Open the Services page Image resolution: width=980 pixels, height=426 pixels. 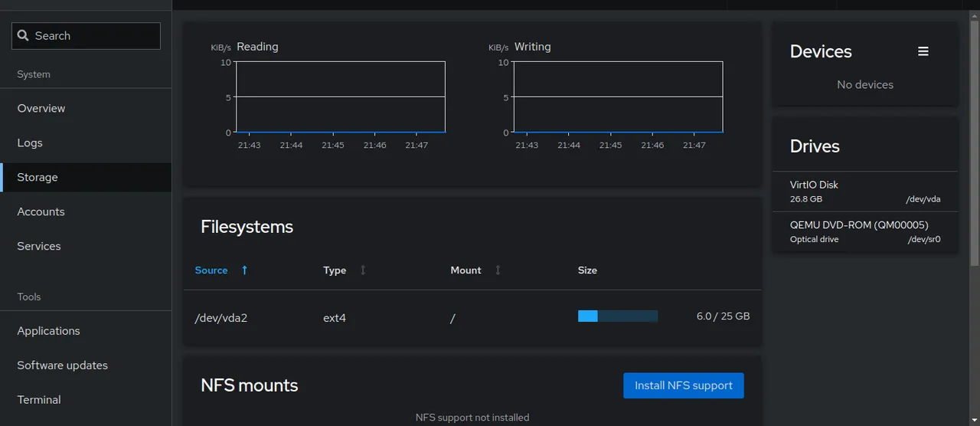(x=86, y=247)
